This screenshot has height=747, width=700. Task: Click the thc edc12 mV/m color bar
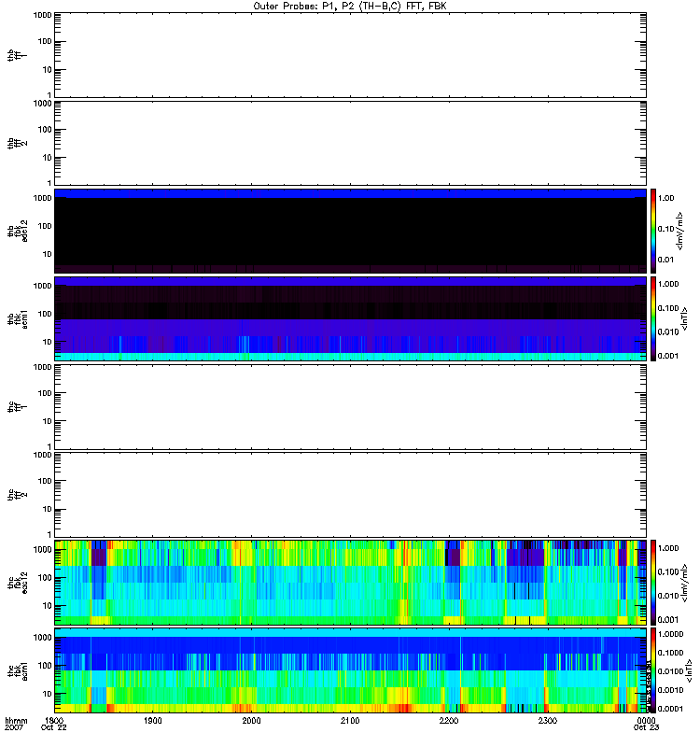point(654,581)
